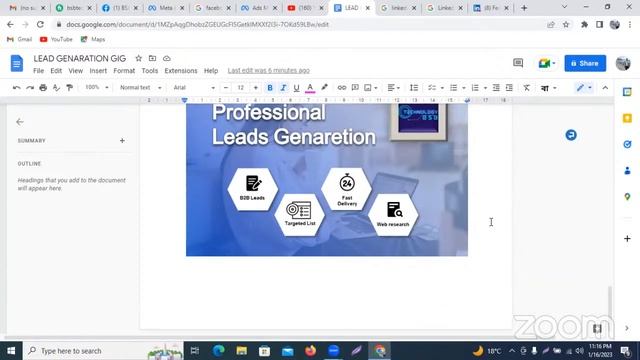This screenshot has width=640, height=360.
Task: Run spelling and grammar check icon
Action: [x=56, y=88]
